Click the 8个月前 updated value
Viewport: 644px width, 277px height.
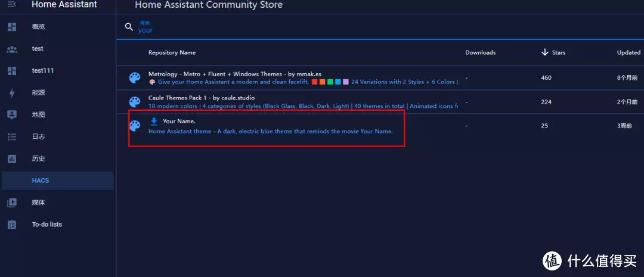[x=627, y=77]
